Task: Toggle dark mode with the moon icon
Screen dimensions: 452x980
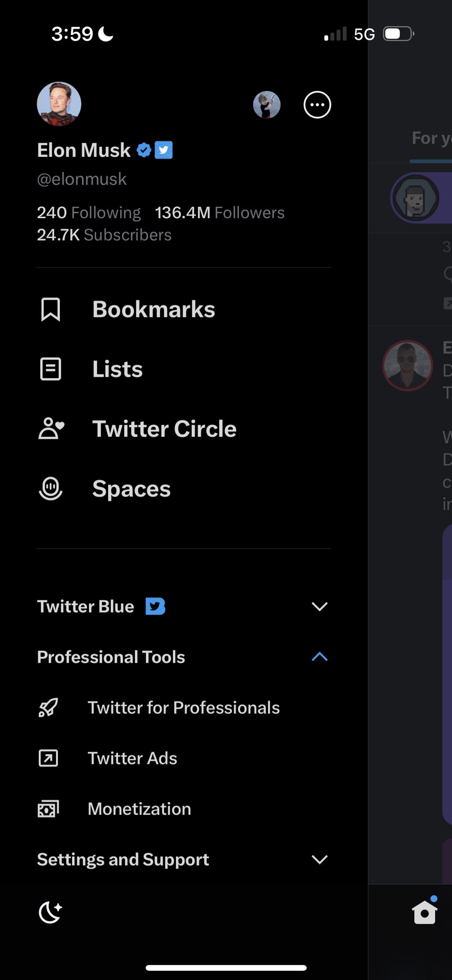Action: pyautogui.click(x=50, y=912)
